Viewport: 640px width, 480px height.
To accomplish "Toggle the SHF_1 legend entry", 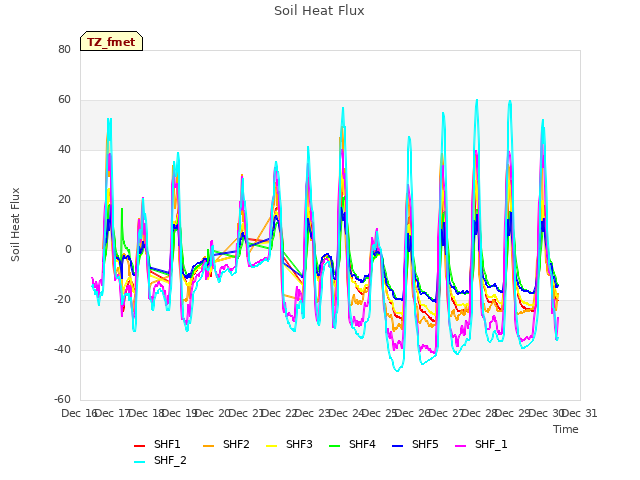I will (x=481, y=444).
